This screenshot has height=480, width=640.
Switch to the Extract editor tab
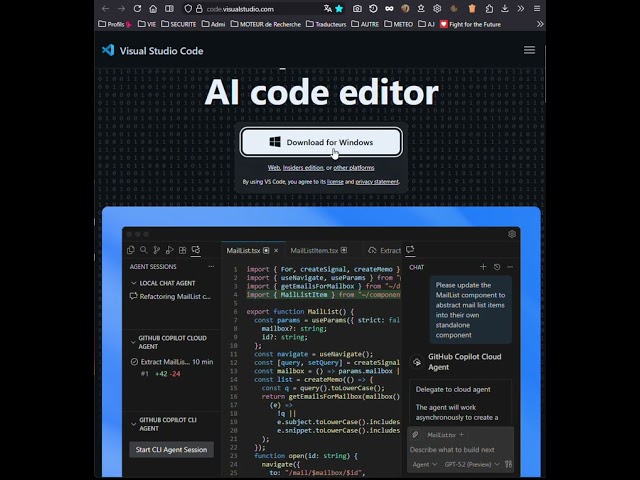[384, 250]
